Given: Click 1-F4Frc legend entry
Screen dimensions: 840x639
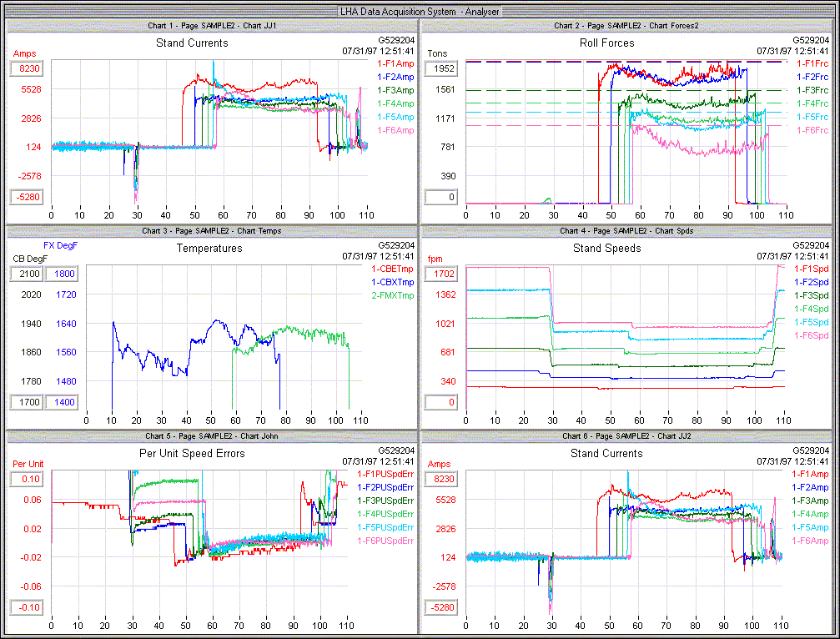Looking at the screenshot, I should [812, 104].
